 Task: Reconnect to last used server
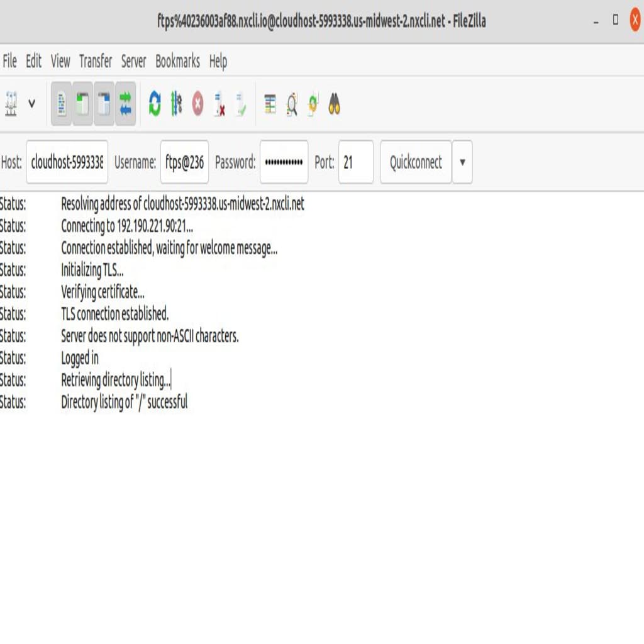point(241,104)
